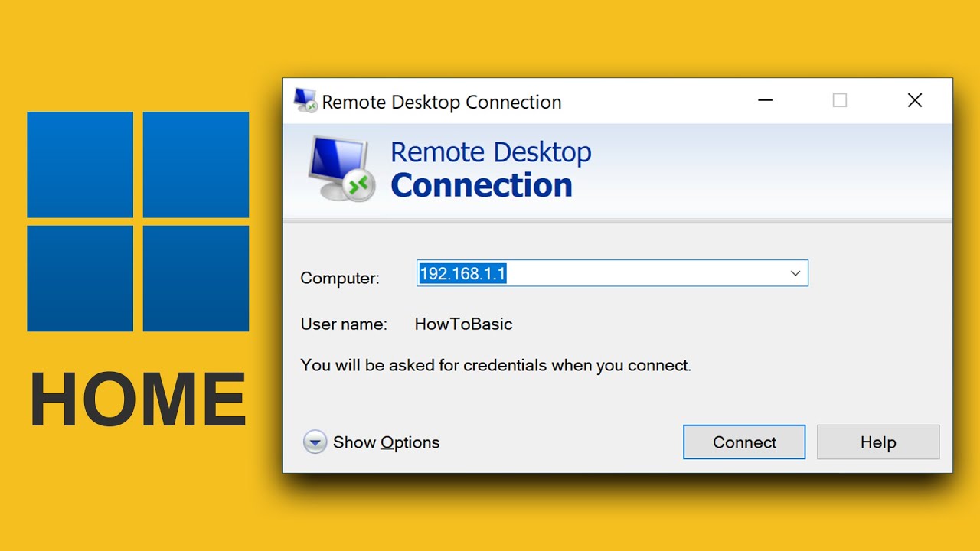Click the title bar Remote Desktop icon
Image resolution: width=980 pixels, height=551 pixels.
(x=305, y=101)
